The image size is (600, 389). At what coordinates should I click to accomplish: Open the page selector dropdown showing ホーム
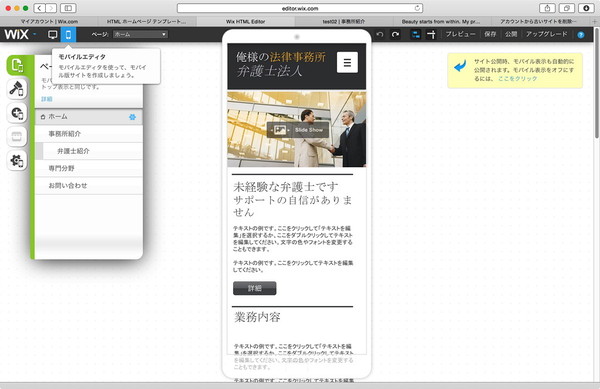click(140, 34)
